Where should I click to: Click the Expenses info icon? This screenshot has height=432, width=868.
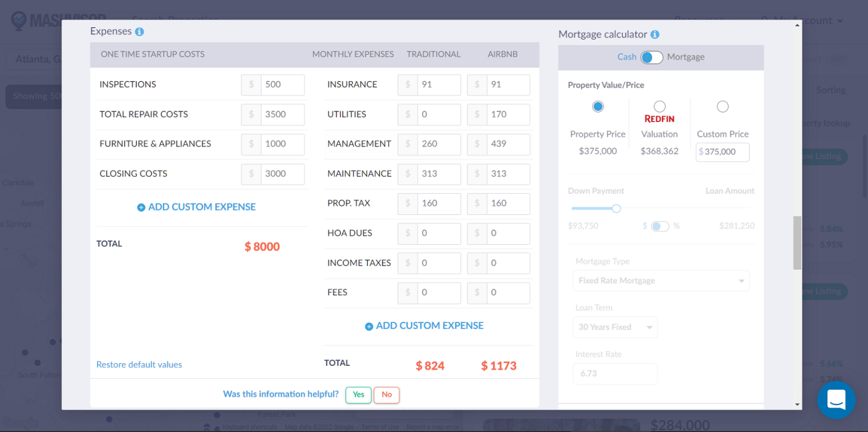(139, 32)
